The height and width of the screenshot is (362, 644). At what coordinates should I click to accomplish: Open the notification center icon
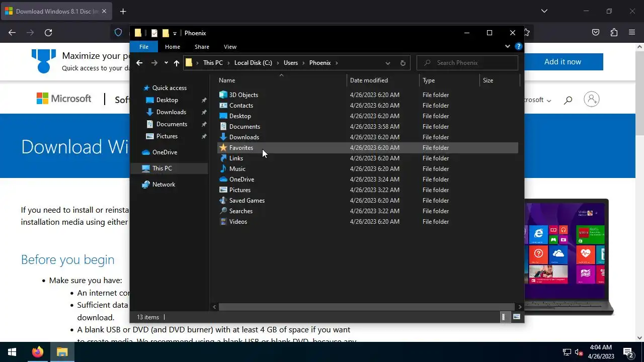[628, 352]
